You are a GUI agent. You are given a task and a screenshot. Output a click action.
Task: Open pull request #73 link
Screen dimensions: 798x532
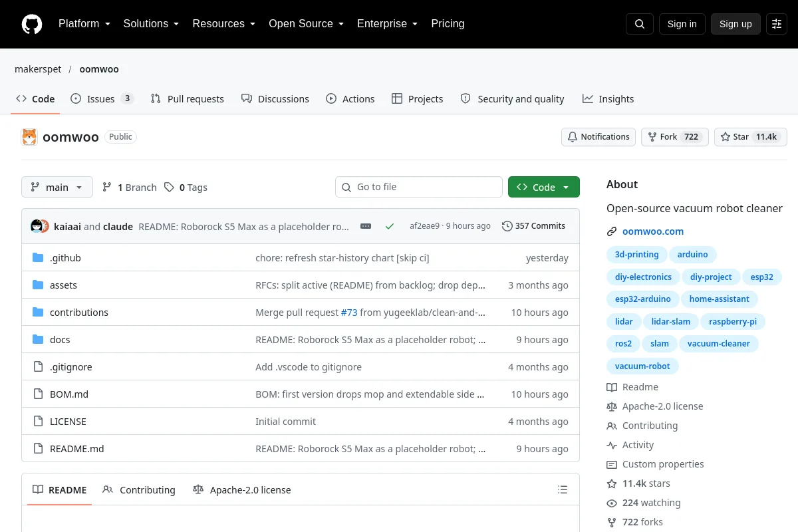click(349, 313)
